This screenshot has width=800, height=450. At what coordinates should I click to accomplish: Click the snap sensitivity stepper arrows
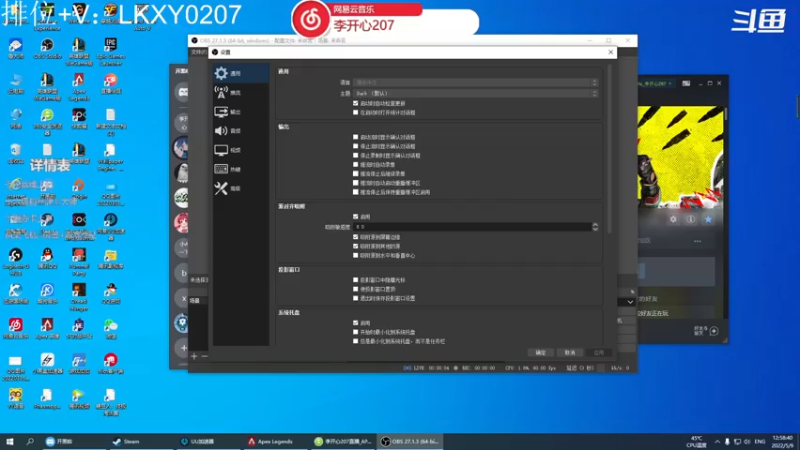click(x=595, y=227)
